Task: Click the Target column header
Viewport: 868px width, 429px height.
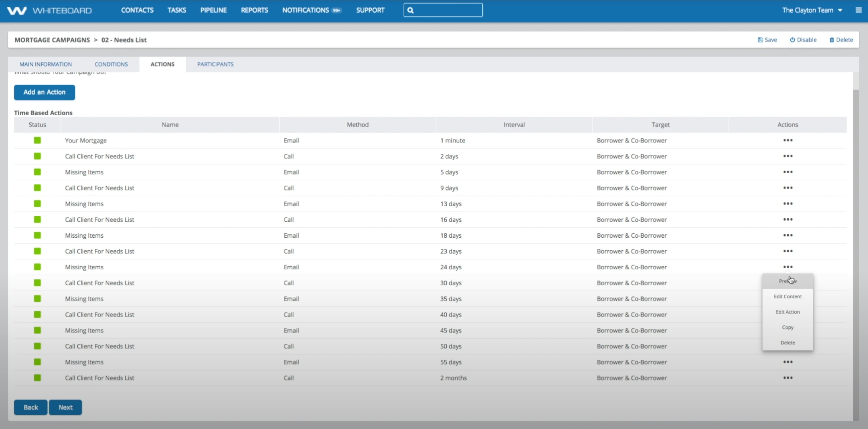Action: tap(660, 124)
